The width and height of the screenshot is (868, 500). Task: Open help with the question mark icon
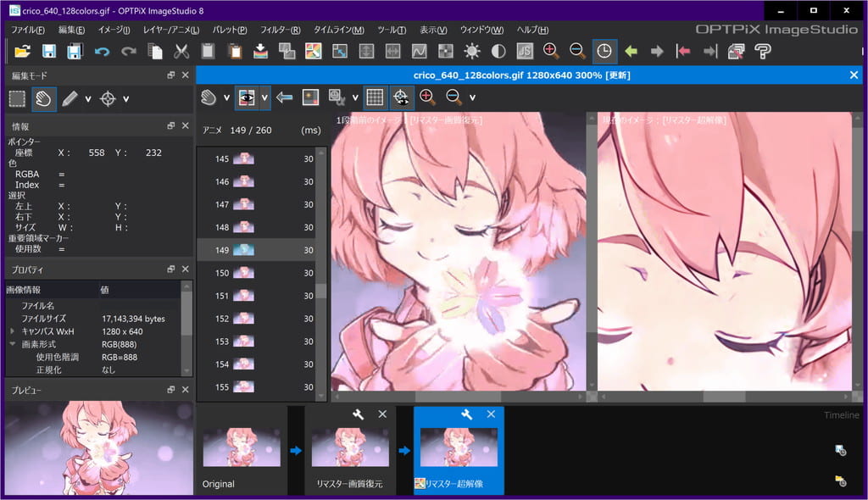pos(763,52)
